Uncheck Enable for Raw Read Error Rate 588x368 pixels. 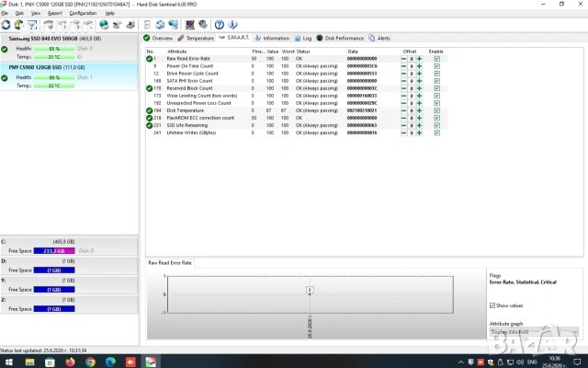(x=437, y=59)
